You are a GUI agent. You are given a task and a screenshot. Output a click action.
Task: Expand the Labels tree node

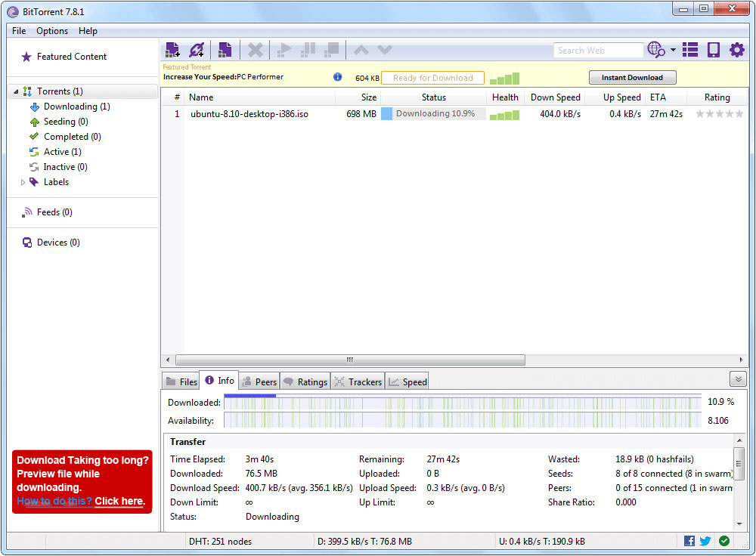pyautogui.click(x=23, y=182)
